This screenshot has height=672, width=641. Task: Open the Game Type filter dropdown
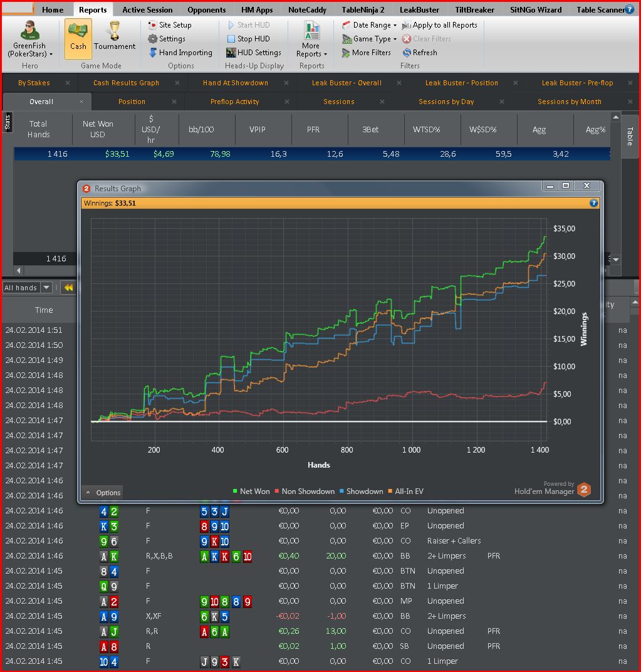tap(369, 39)
